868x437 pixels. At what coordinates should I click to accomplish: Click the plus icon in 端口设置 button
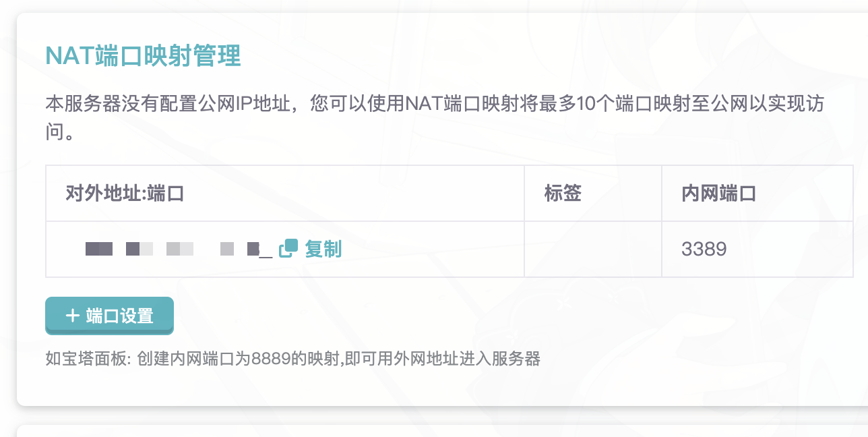(72, 315)
